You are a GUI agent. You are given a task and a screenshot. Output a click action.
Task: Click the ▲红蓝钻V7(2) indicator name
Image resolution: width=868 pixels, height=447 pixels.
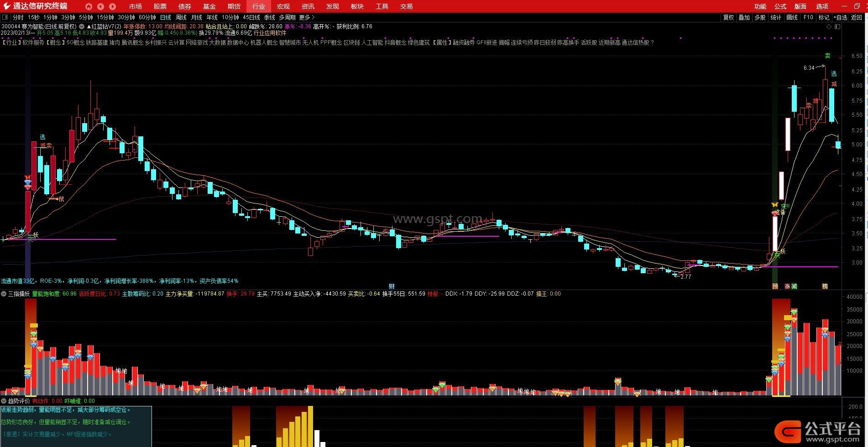tap(104, 26)
